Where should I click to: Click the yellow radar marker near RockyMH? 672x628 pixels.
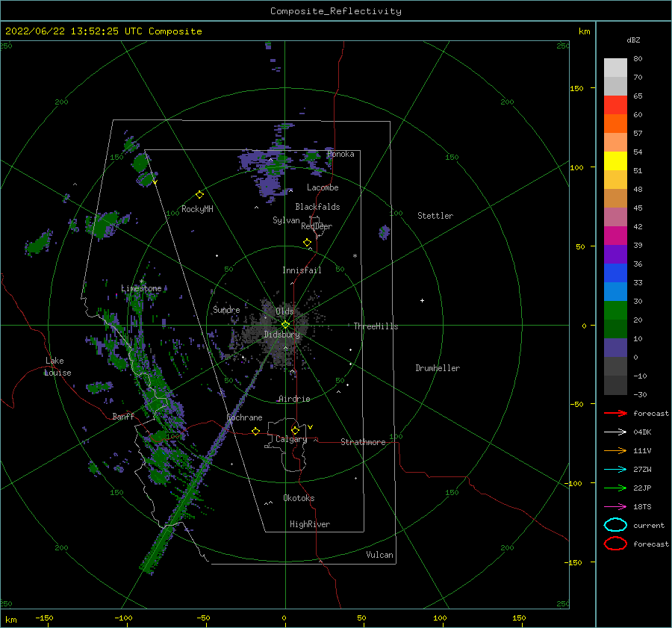[x=199, y=195]
